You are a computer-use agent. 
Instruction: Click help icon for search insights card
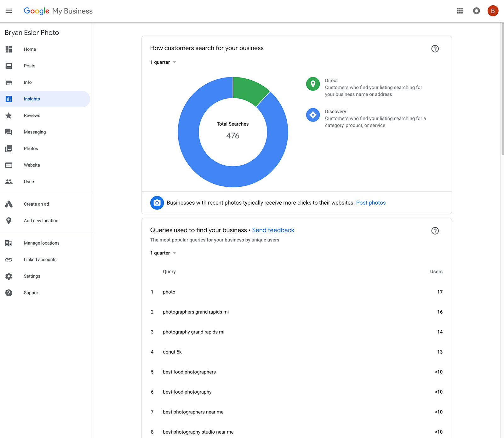tap(435, 49)
